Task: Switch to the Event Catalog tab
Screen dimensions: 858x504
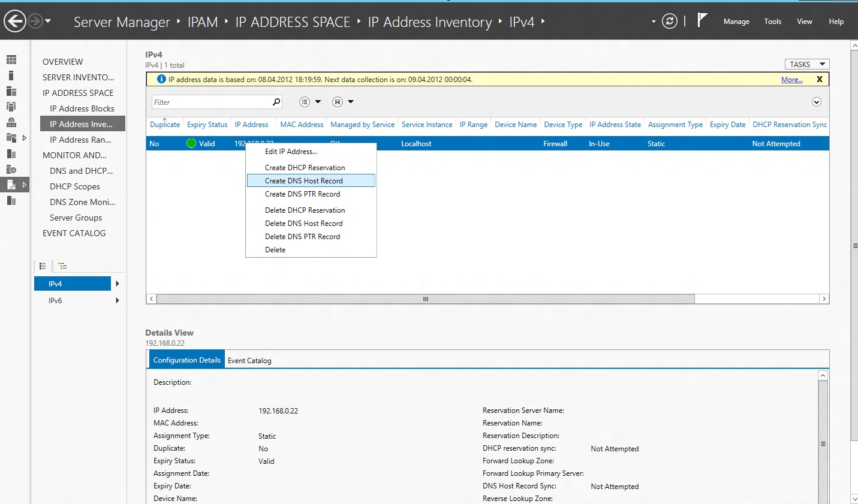Action: pyautogui.click(x=249, y=360)
